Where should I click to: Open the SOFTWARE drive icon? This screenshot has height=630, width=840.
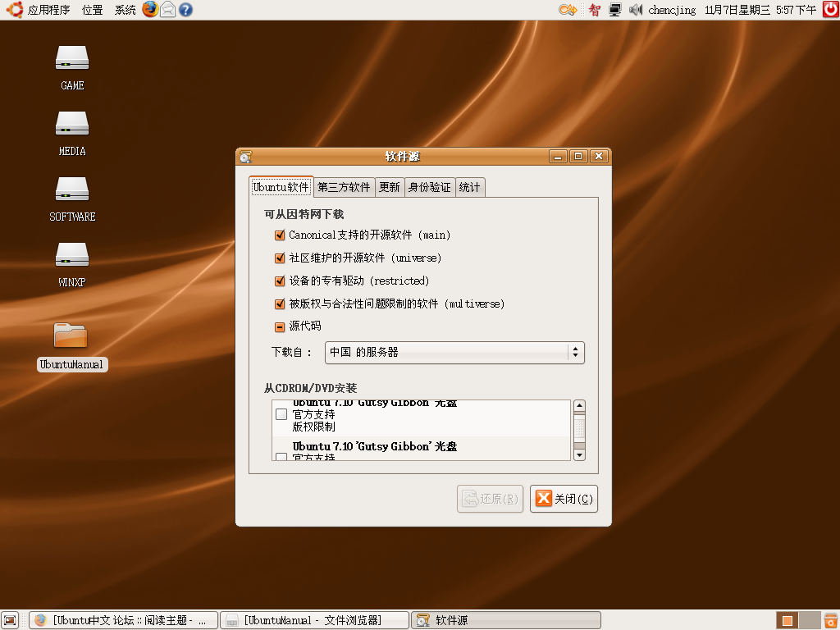coord(72,189)
